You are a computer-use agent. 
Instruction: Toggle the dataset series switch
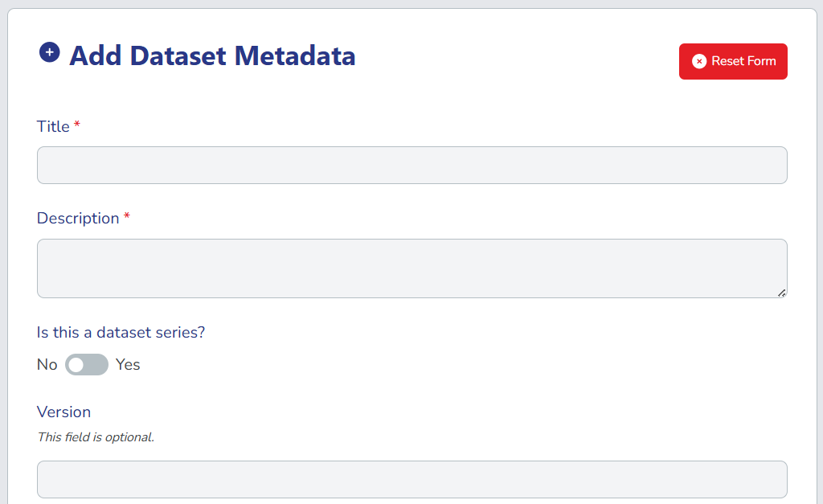coord(87,365)
